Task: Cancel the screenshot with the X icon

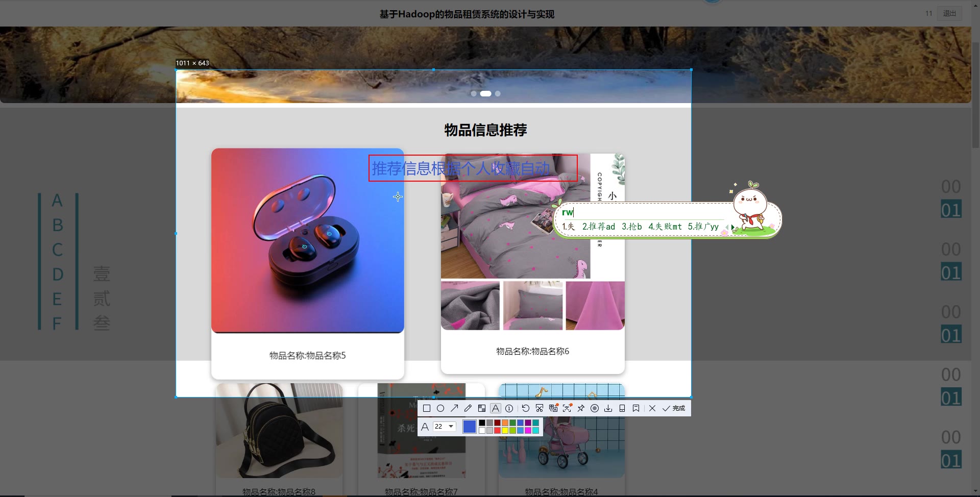Action: point(652,408)
